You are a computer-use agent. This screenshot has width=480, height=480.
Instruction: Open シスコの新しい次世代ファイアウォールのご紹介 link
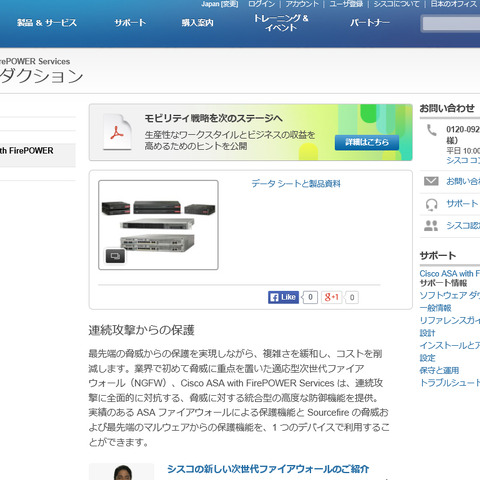pyautogui.click(x=268, y=469)
